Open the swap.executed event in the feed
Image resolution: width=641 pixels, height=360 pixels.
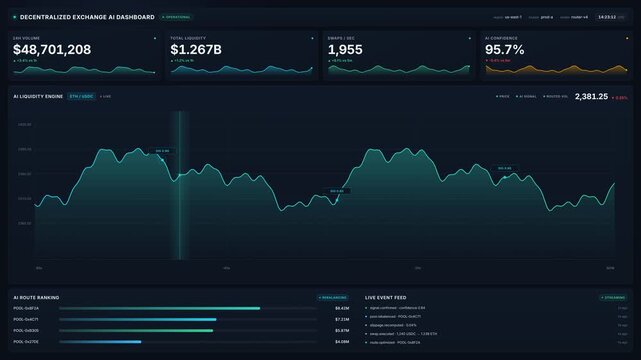(496, 334)
